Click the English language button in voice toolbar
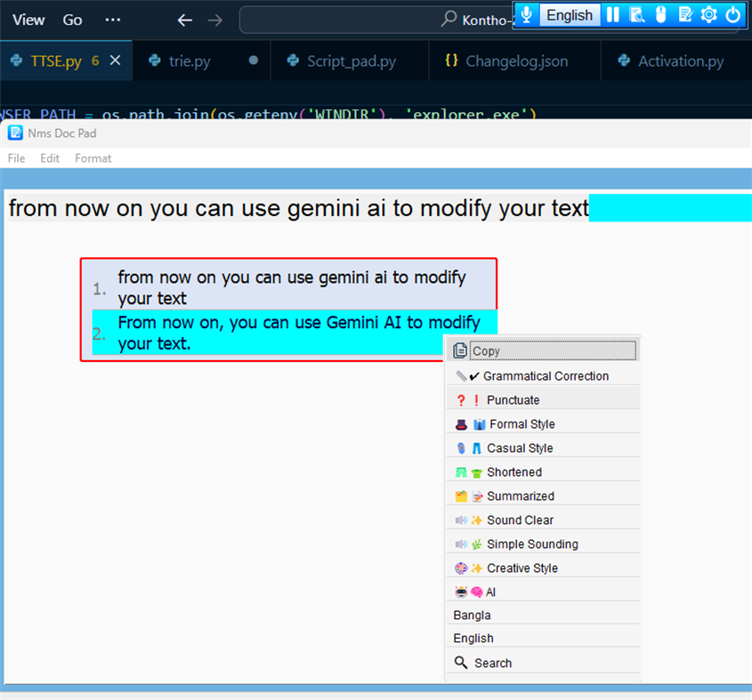Image resolution: width=752 pixels, height=700 pixels. click(x=570, y=15)
